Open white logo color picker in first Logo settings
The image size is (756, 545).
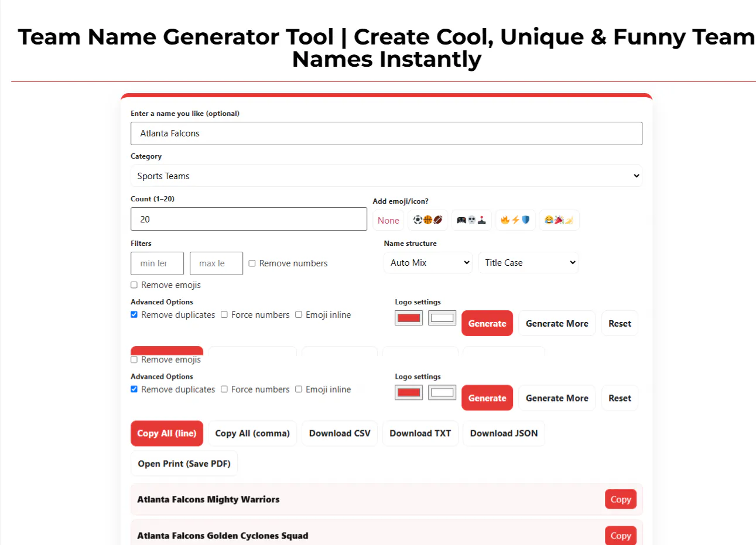[442, 318]
